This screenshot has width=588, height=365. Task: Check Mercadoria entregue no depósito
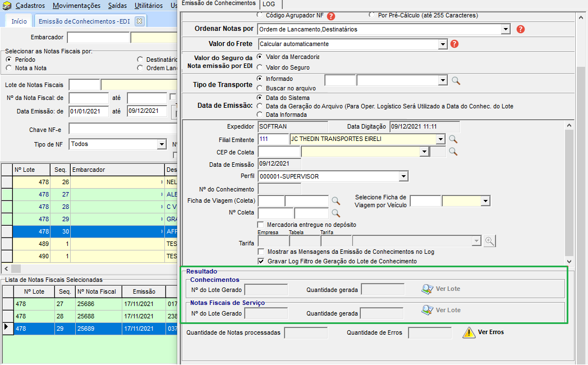[261, 225]
